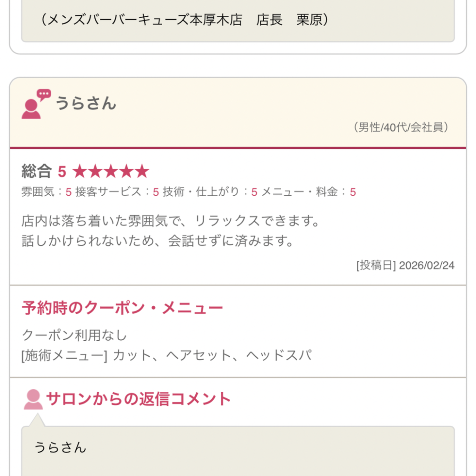Click the first star in the rating

80,172
